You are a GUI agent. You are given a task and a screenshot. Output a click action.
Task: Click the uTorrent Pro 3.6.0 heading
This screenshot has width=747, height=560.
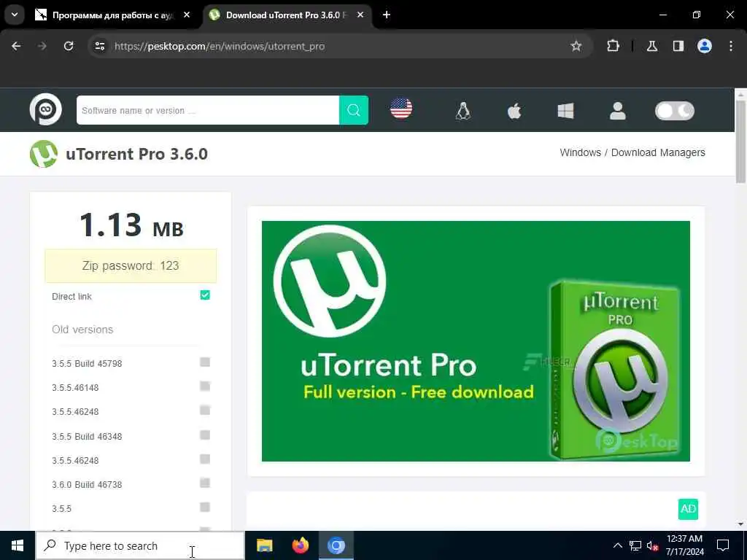(136, 154)
